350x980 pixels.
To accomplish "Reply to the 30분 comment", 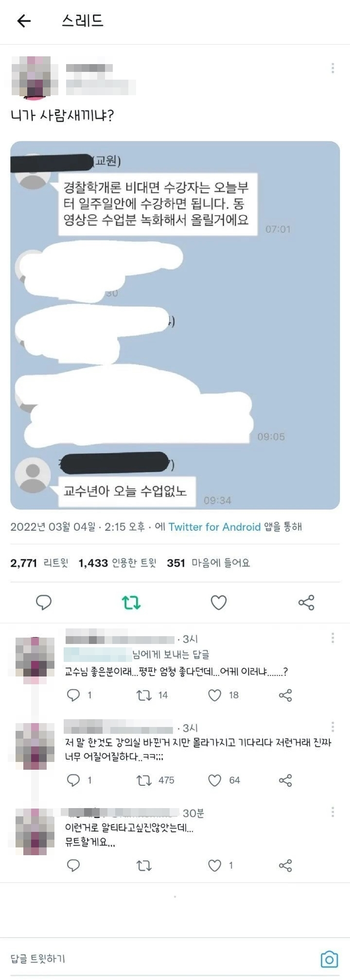I will pyautogui.click(x=73, y=865).
